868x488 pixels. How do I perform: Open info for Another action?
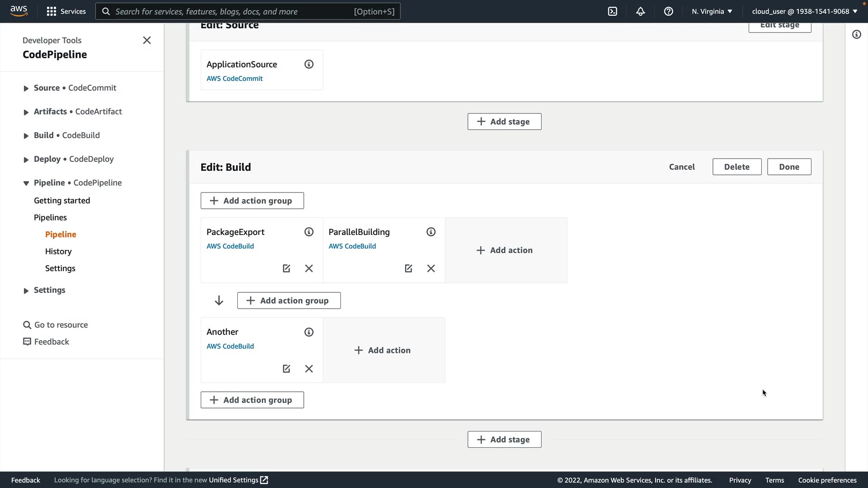(x=309, y=332)
